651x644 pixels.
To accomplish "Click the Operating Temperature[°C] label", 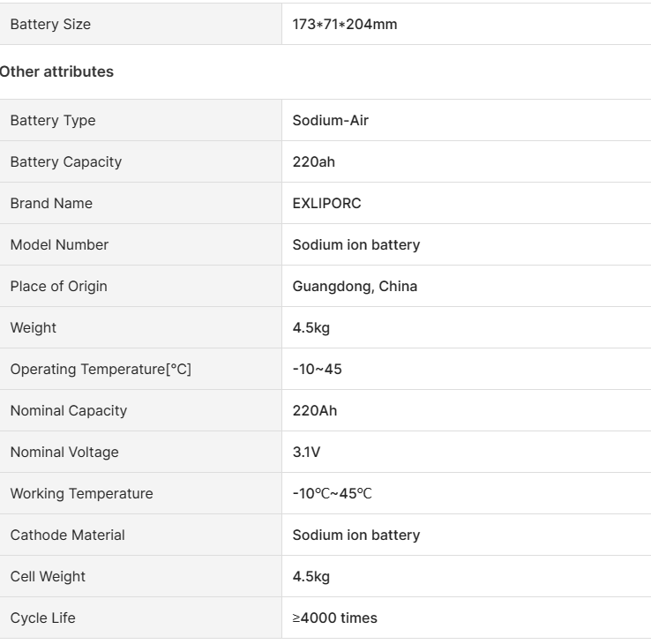I will click(101, 369).
